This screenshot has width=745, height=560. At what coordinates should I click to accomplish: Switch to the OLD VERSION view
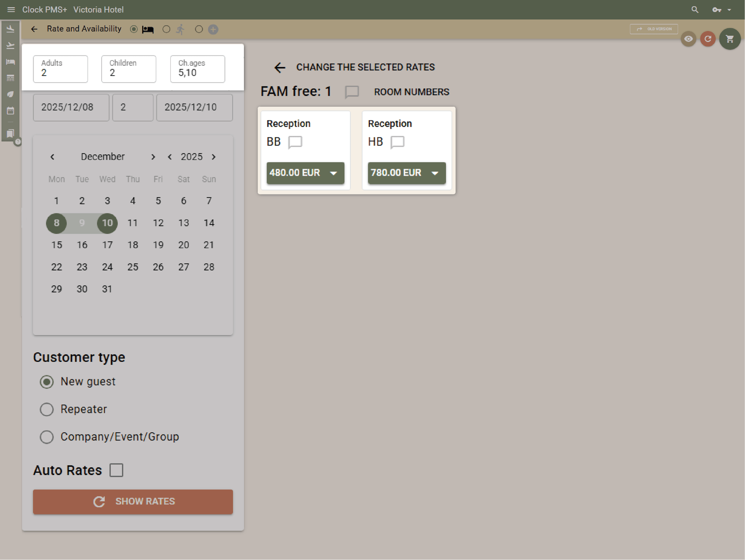[654, 29]
